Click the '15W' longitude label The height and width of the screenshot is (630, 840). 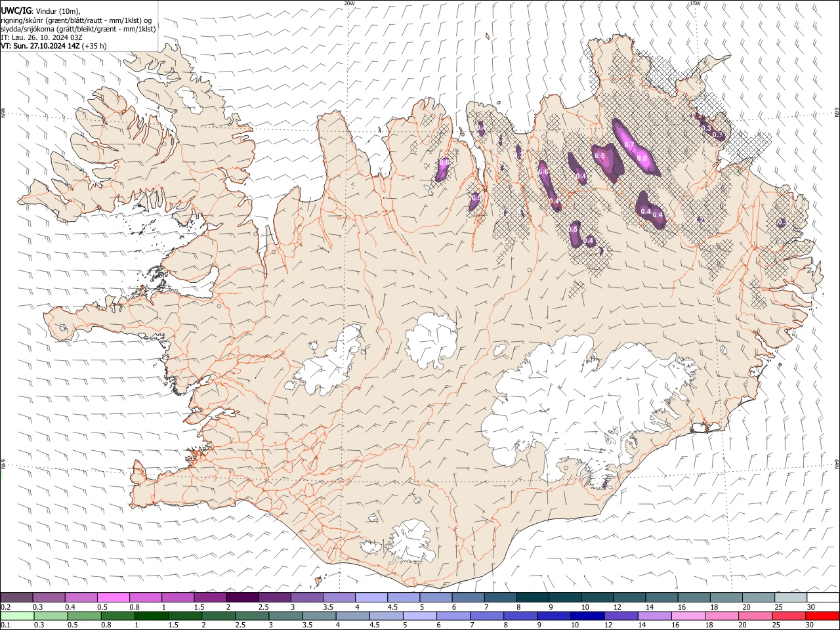(x=695, y=3)
